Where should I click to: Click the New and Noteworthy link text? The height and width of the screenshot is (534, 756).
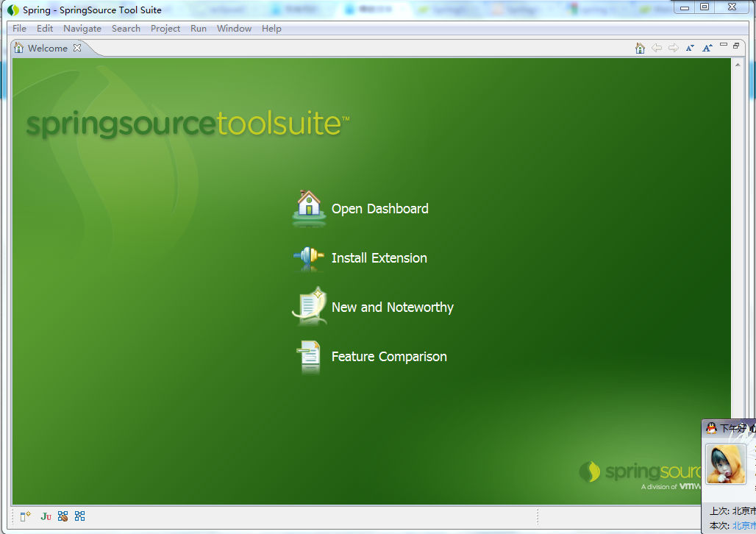[x=393, y=307]
